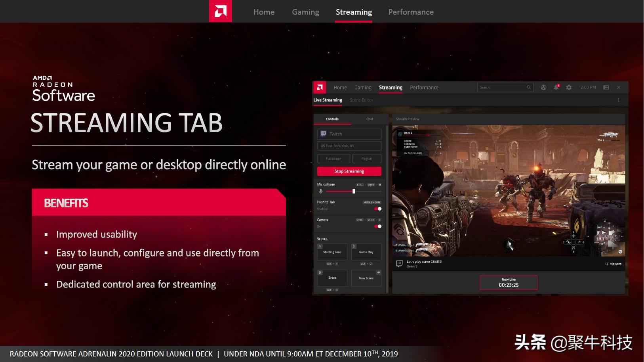Select the Starting Soon scene
Viewport: 644px width, 362px height.
coord(332,252)
